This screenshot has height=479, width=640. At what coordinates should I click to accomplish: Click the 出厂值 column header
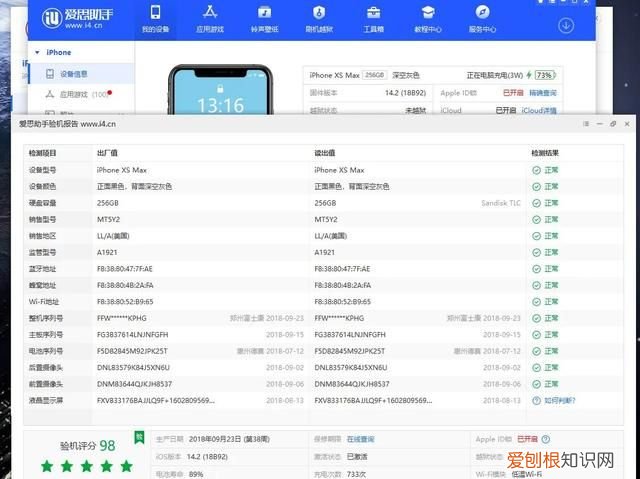click(107, 153)
